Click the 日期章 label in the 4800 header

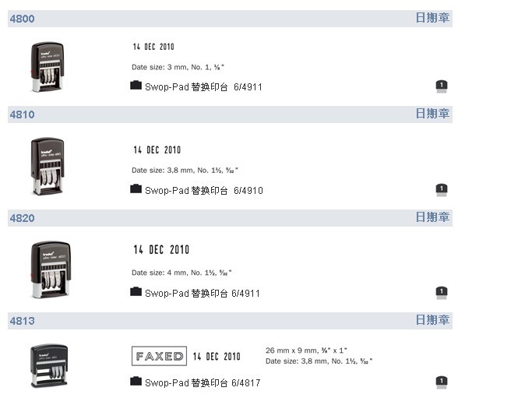coord(432,18)
